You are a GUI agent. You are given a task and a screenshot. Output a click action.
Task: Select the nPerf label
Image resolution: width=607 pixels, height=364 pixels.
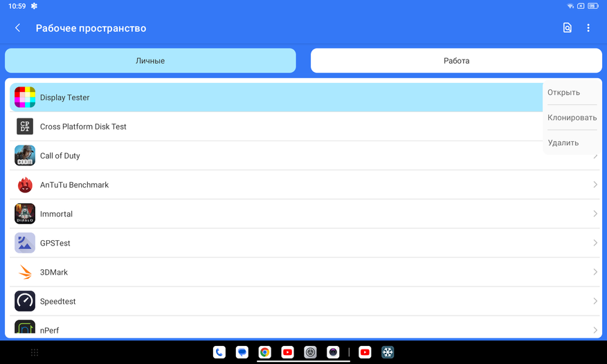coord(50,330)
